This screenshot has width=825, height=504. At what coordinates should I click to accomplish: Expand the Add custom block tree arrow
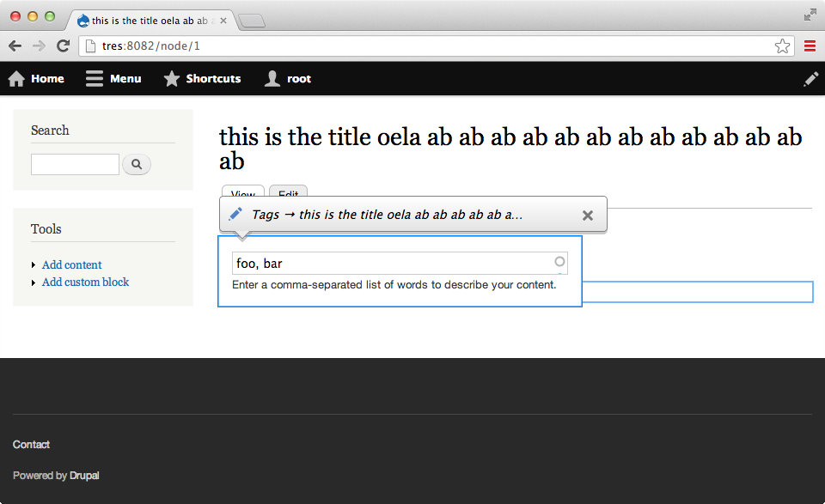34,282
